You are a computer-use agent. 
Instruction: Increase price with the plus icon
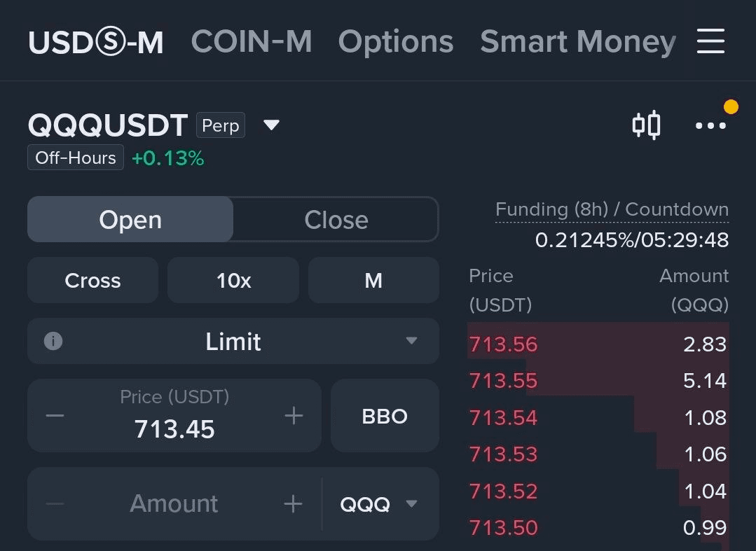point(294,416)
